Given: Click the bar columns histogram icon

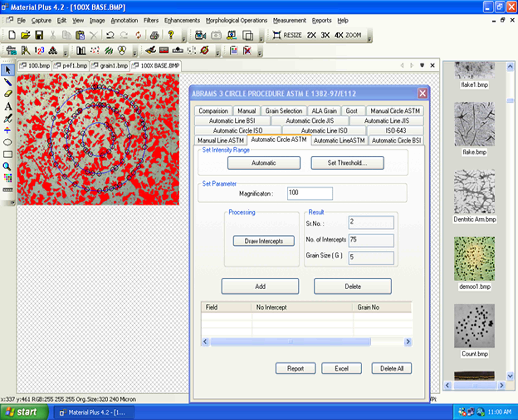Looking at the screenshot, I should [81, 50].
